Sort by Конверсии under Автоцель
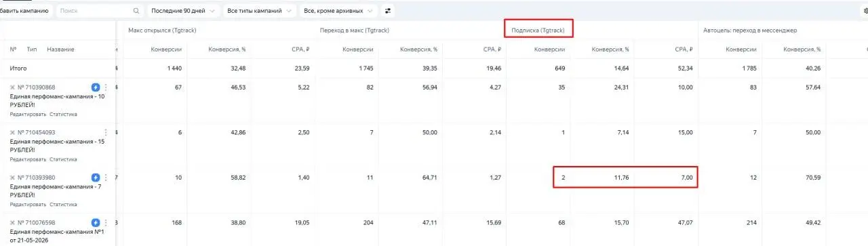Viewport: 868px width, 246px height. (x=741, y=49)
